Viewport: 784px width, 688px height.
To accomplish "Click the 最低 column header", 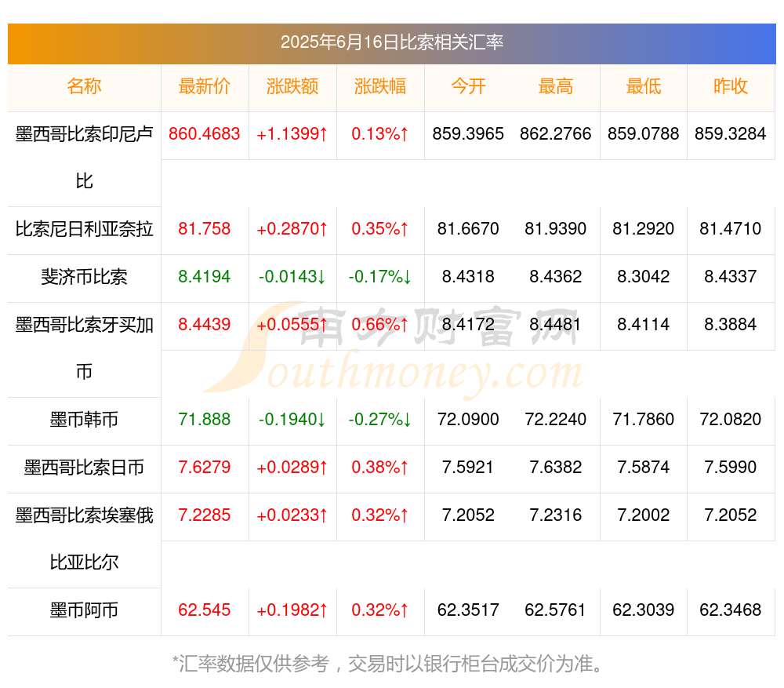I will coord(644,86).
